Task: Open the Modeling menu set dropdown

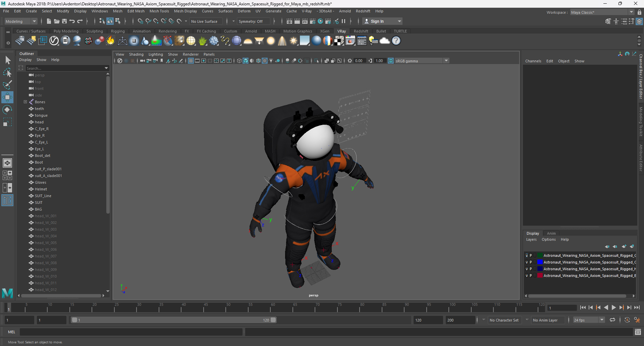Action: 21,21
